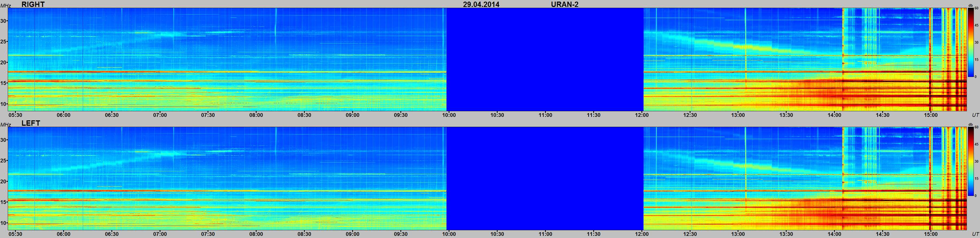Click the UT axis label of RIGHT panel
This screenshot has width=980, height=238.
(x=975, y=115)
